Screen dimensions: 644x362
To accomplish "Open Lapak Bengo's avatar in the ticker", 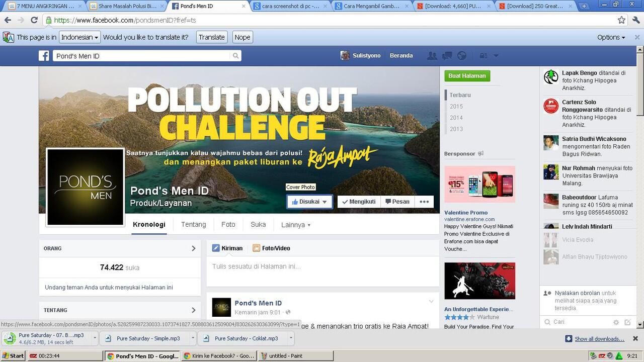I will (x=551, y=77).
